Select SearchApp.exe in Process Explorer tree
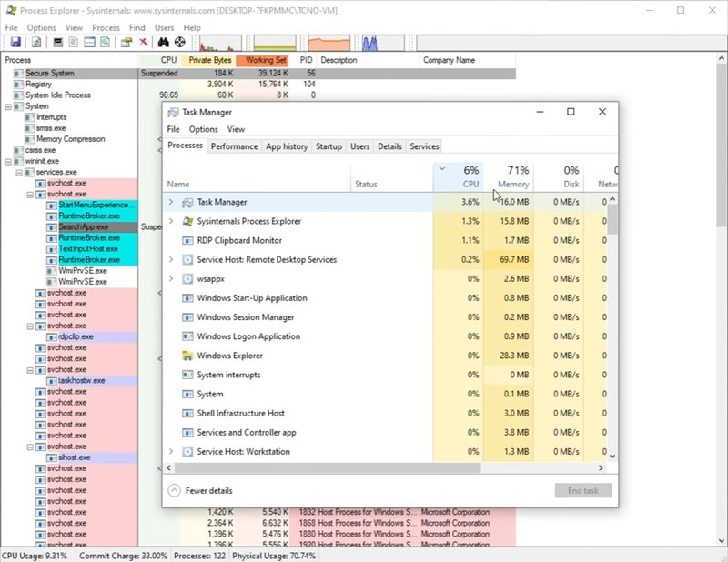Image resolution: width=728 pixels, height=562 pixels. click(x=83, y=227)
